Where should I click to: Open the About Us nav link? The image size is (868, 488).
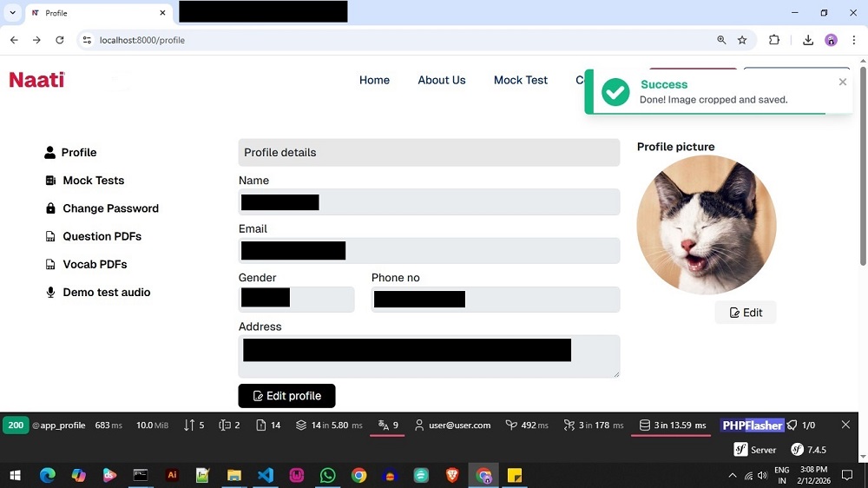pyautogui.click(x=441, y=80)
